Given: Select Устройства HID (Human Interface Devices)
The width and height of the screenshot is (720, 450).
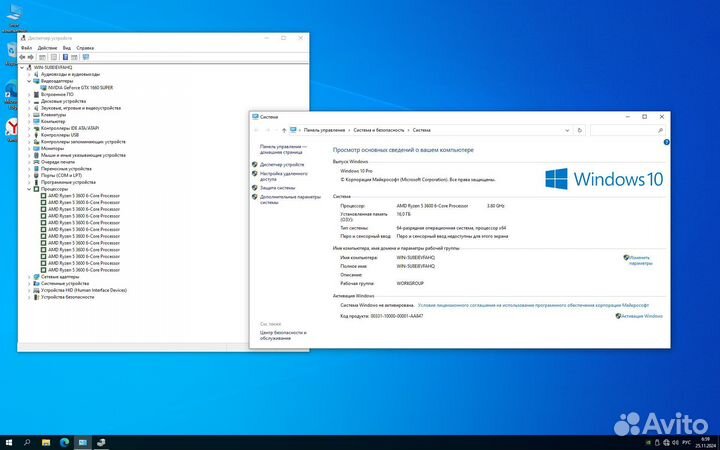Looking at the screenshot, I should (x=84, y=290).
